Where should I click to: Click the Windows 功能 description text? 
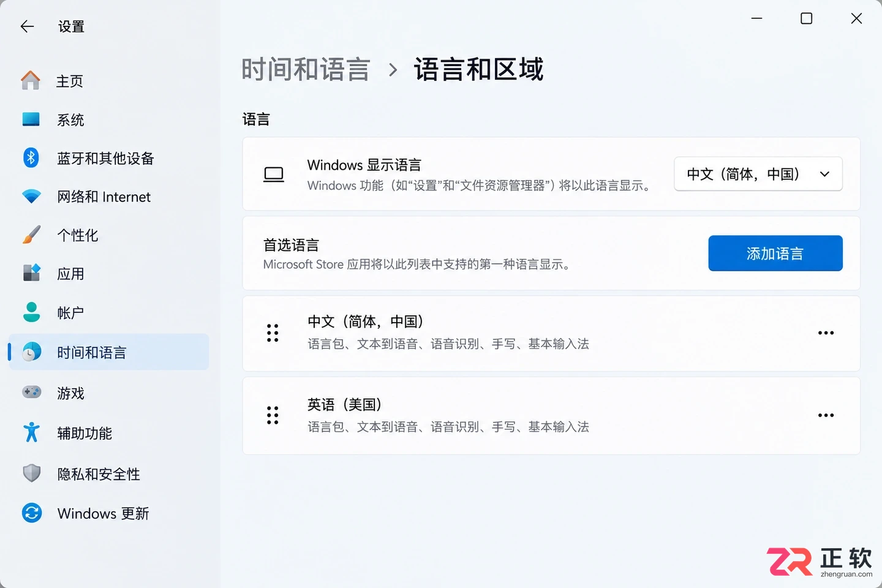click(481, 185)
